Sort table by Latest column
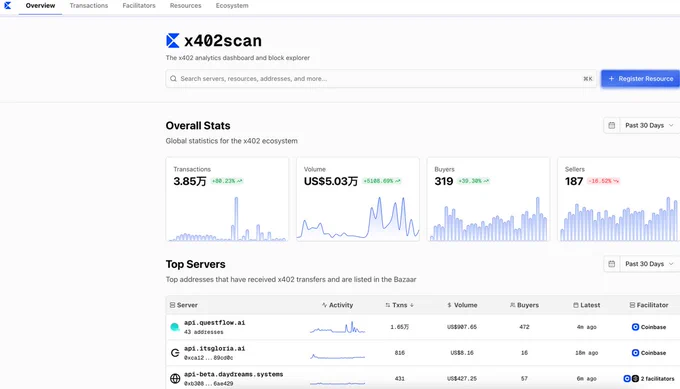 click(586, 305)
